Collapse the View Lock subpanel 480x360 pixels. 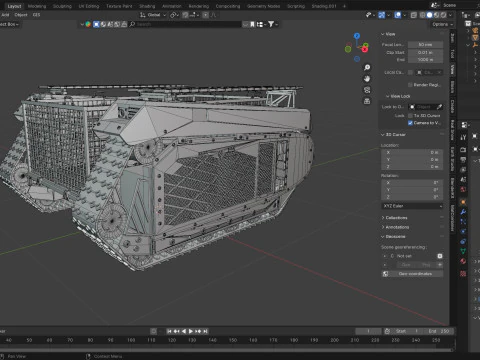click(x=388, y=96)
